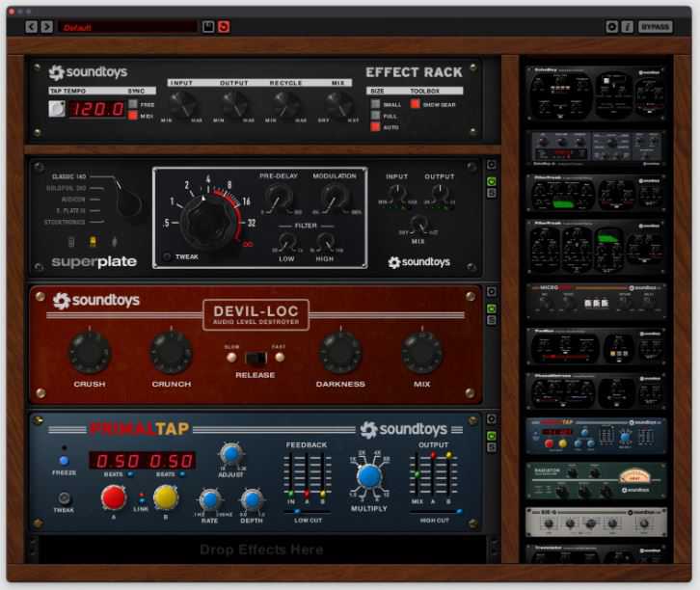The height and width of the screenshot is (590, 700).
Task: Select the Radiator thumbnail in the toolbox
Action: click(596, 481)
